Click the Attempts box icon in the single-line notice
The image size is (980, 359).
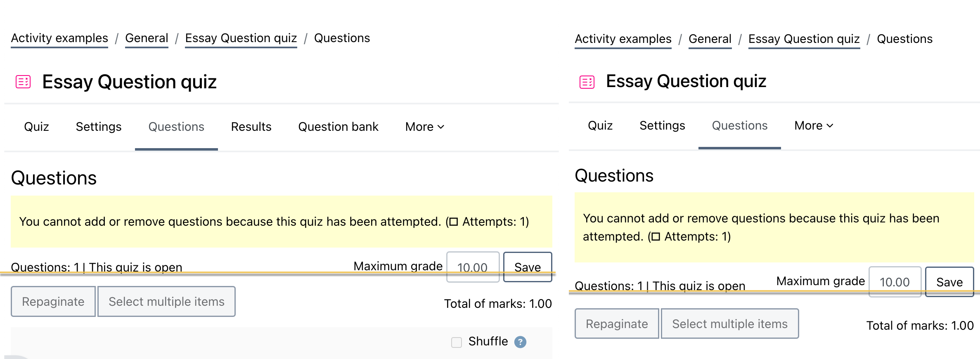454,222
